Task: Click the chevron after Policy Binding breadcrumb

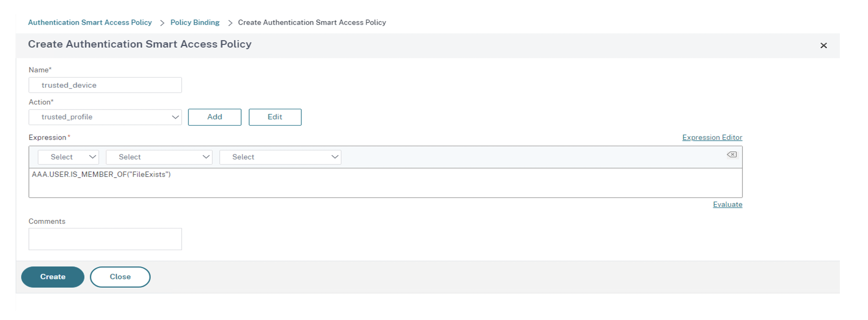Action: pos(230,23)
